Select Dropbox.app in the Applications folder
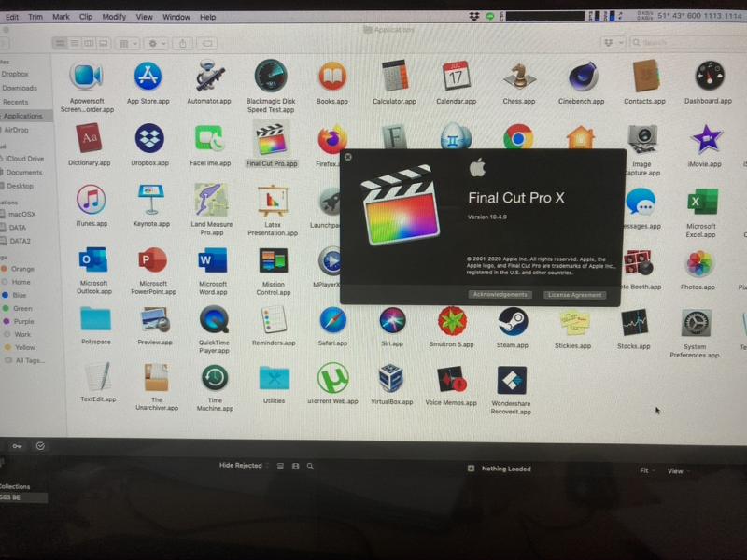This screenshot has width=747, height=560. click(149, 138)
